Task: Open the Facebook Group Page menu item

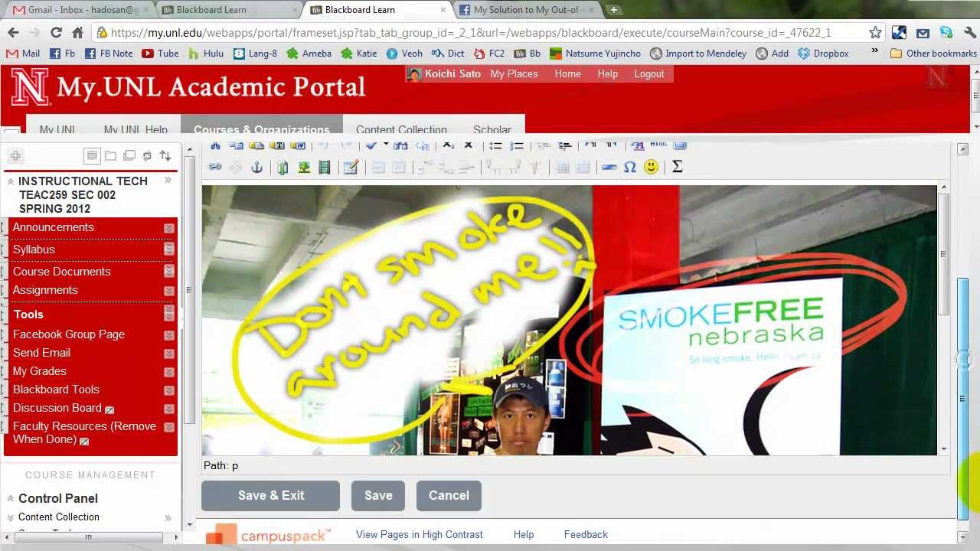Action: (x=69, y=334)
